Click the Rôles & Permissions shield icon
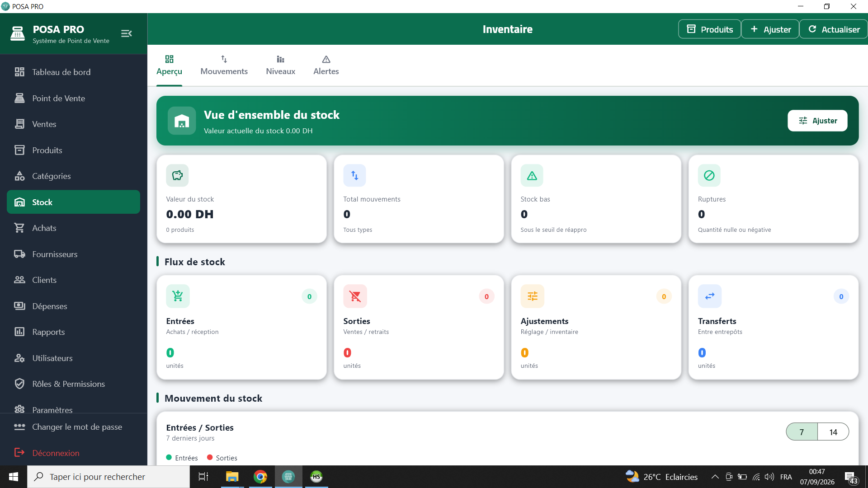Image resolution: width=868 pixels, height=488 pixels. pos(19,384)
